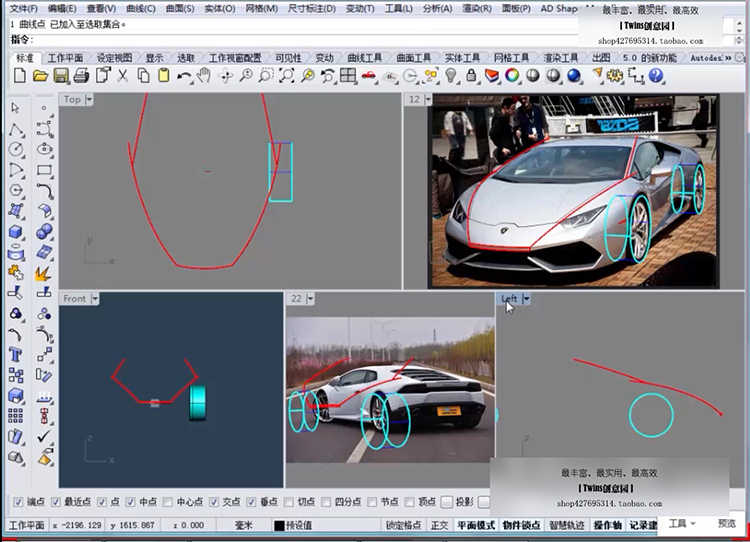Enable the 中心点 osnap checkbox

169,503
